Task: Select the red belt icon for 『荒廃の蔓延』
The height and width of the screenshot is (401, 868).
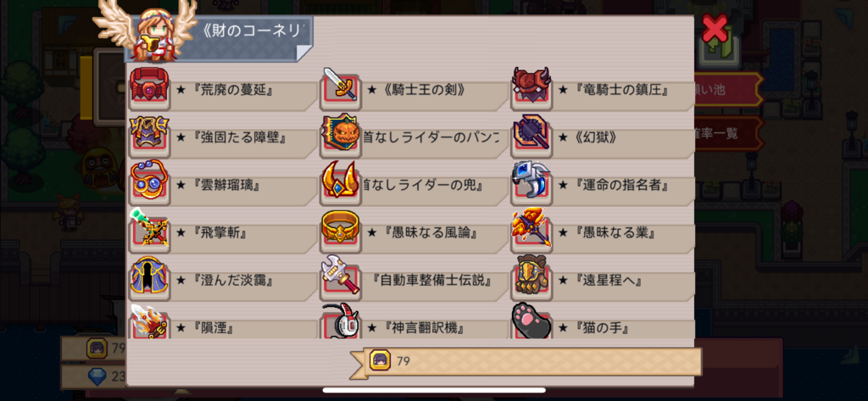Action: (x=149, y=86)
